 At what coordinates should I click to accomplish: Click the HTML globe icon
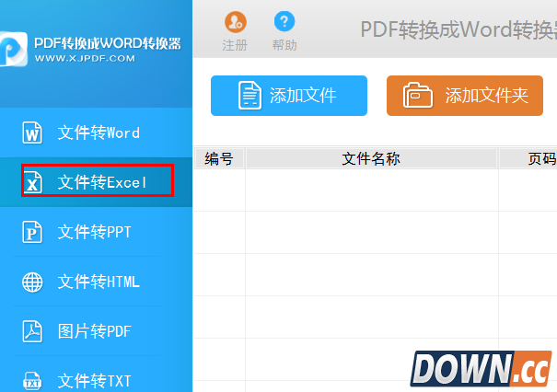pos(32,282)
